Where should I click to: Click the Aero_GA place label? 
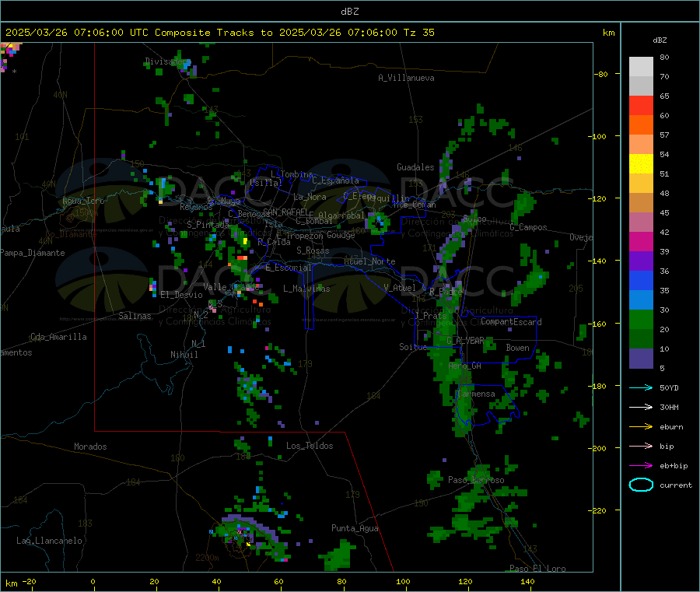(464, 366)
